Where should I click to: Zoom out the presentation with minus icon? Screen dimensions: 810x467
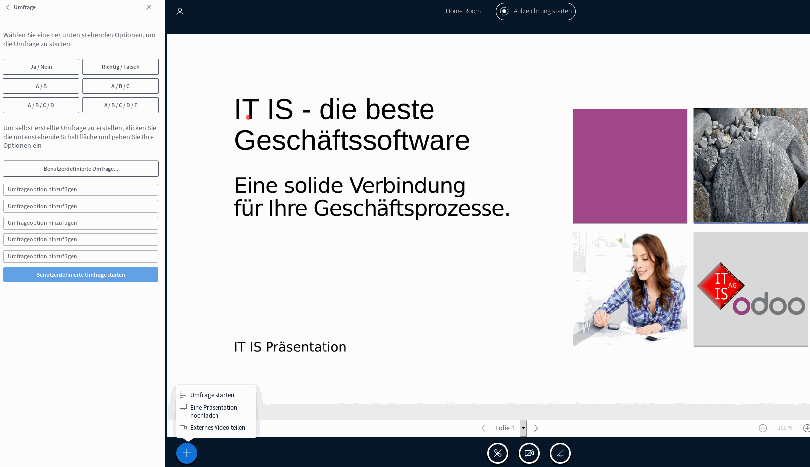(x=762, y=428)
